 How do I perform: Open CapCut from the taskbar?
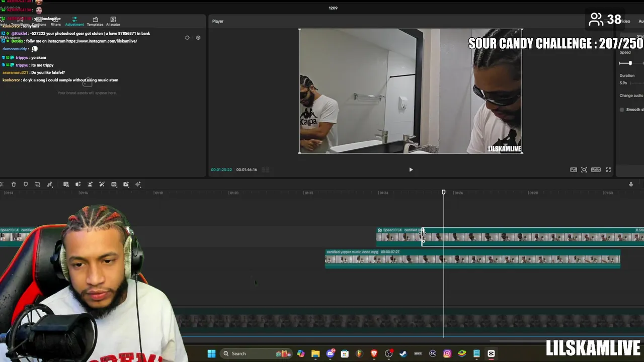coord(491,353)
